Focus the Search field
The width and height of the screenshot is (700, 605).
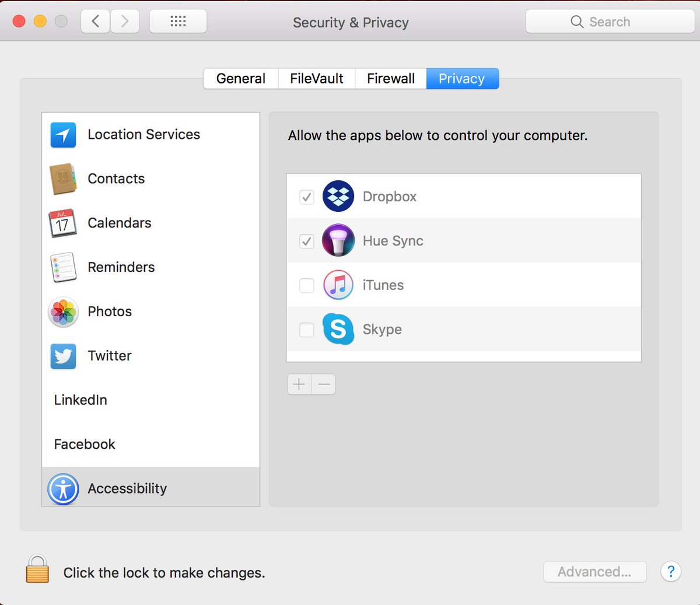(610, 22)
